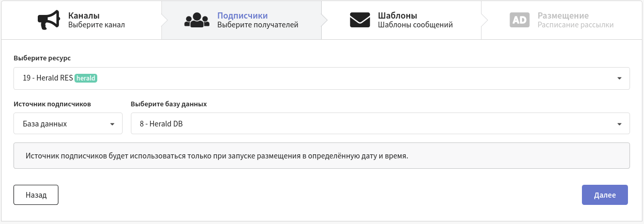Open the resource dropdown showing Herald RES
Image resolution: width=644 pixels, height=224 pixels.
[x=321, y=78]
